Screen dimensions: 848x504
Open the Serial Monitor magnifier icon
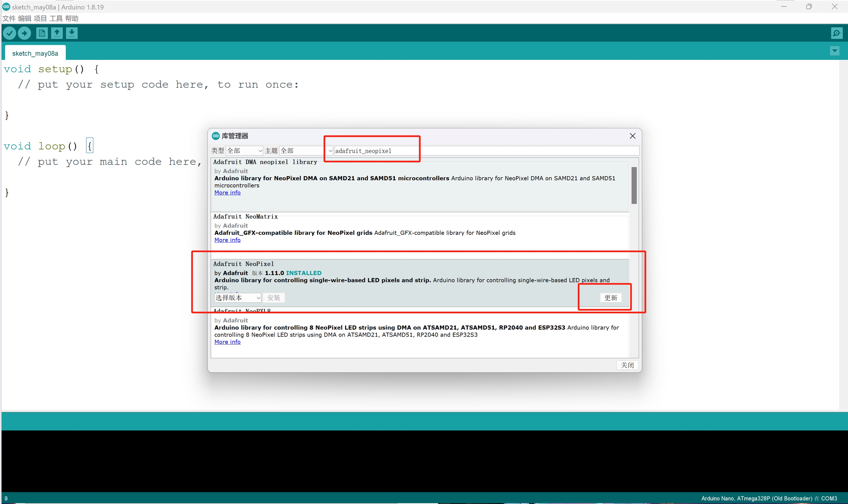[x=836, y=33]
